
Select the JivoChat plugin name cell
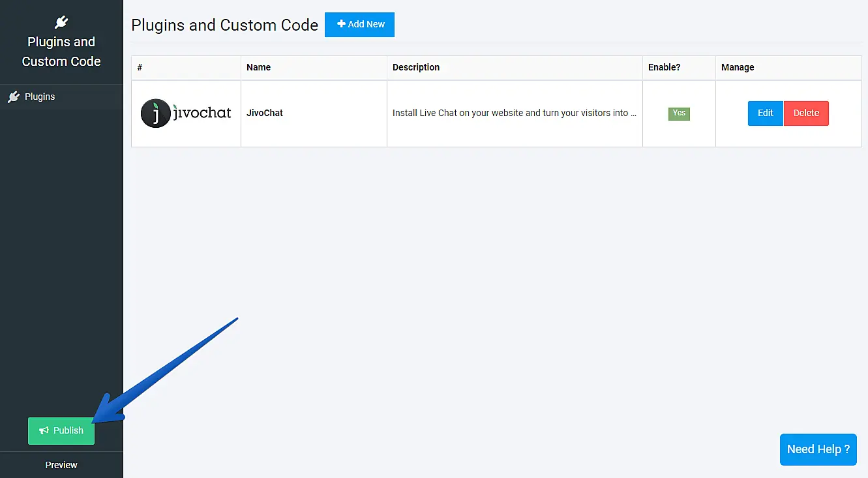[x=265, y=113]
